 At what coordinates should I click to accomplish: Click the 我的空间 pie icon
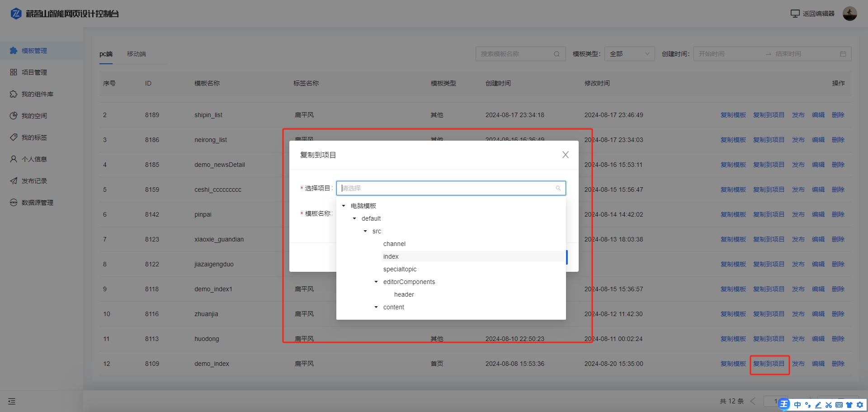(x=14, y=116)
